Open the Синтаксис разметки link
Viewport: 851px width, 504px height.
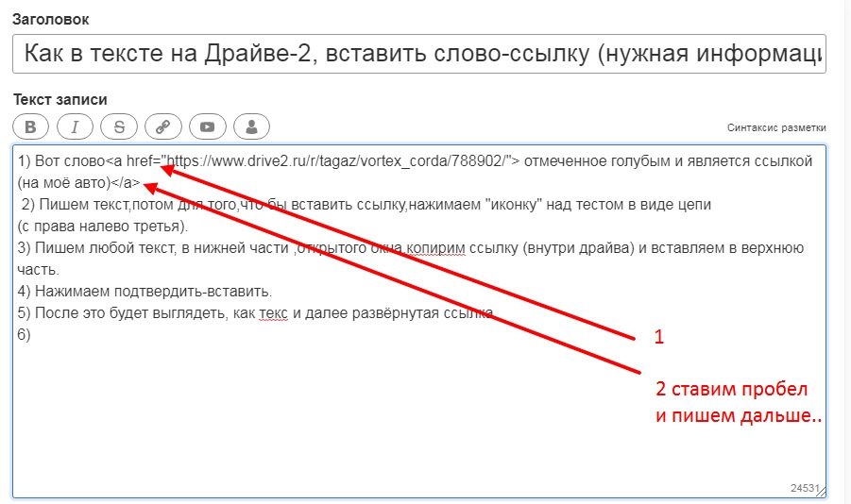[x=776, y=128]
